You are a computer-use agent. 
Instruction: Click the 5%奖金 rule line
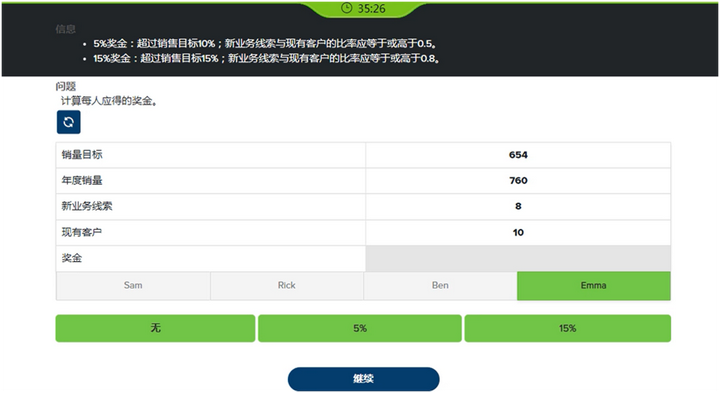click(265, 44)
